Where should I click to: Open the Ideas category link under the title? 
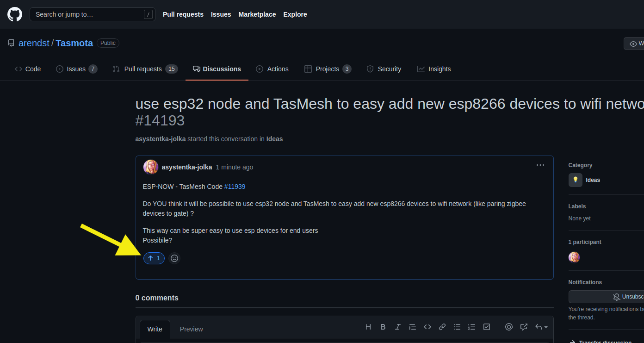coord(274,139)
